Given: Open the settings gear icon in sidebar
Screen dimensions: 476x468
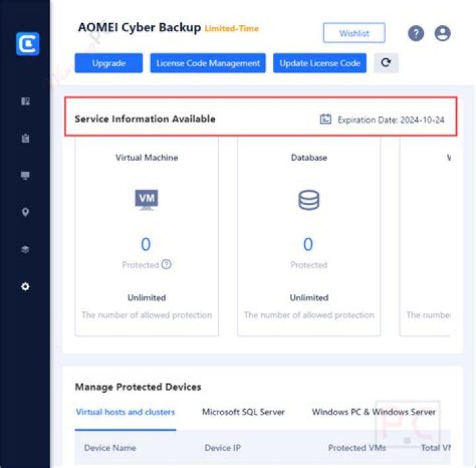Looking at the screenshot, I should (26, 286).
